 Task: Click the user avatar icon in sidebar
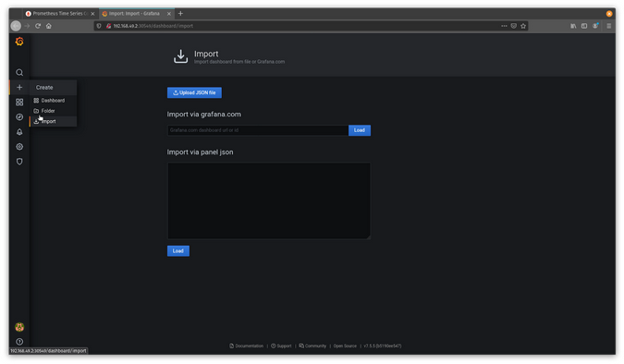(19, 327)
